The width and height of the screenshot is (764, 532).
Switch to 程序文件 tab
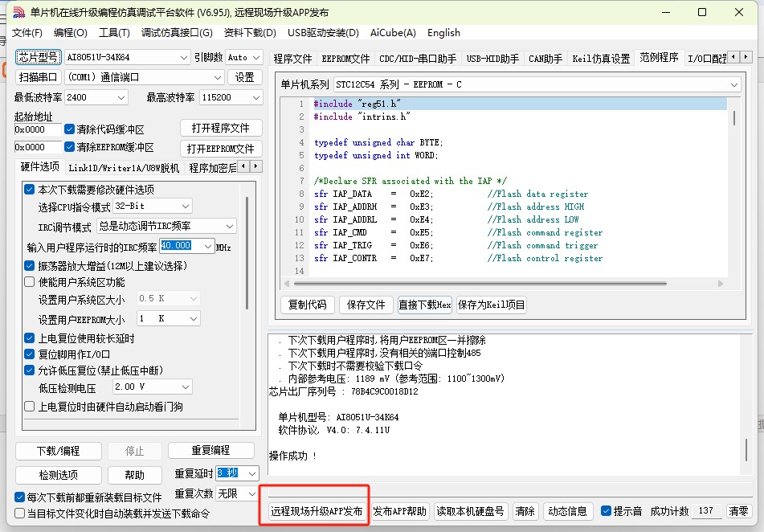point(292,59)
